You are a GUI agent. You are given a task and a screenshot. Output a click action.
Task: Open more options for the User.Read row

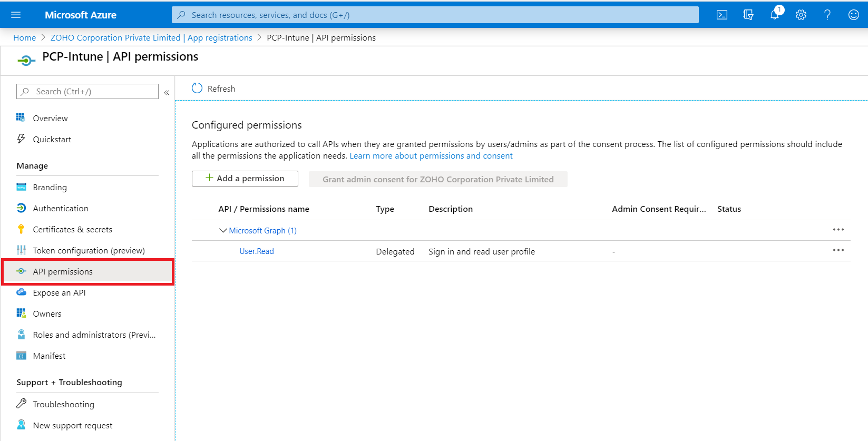click(x=838, y=250)
